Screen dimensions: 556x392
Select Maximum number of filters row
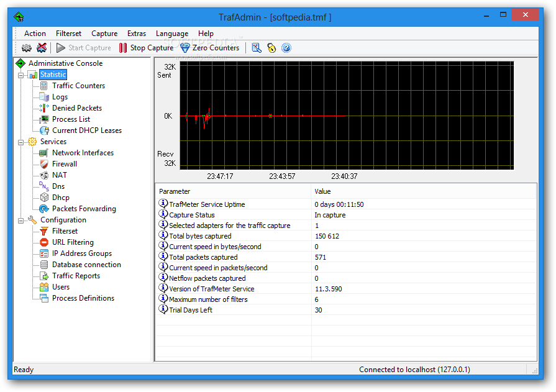tap(346, 299)
